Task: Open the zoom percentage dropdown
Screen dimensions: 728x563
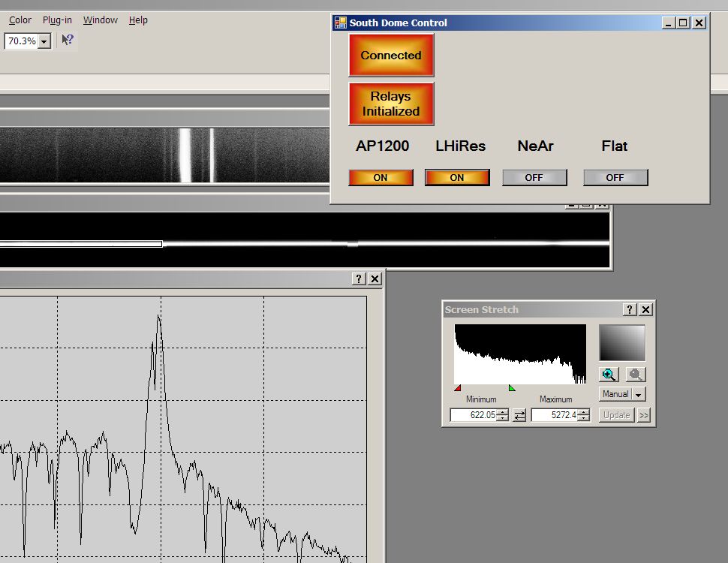Action: (44, 41)
